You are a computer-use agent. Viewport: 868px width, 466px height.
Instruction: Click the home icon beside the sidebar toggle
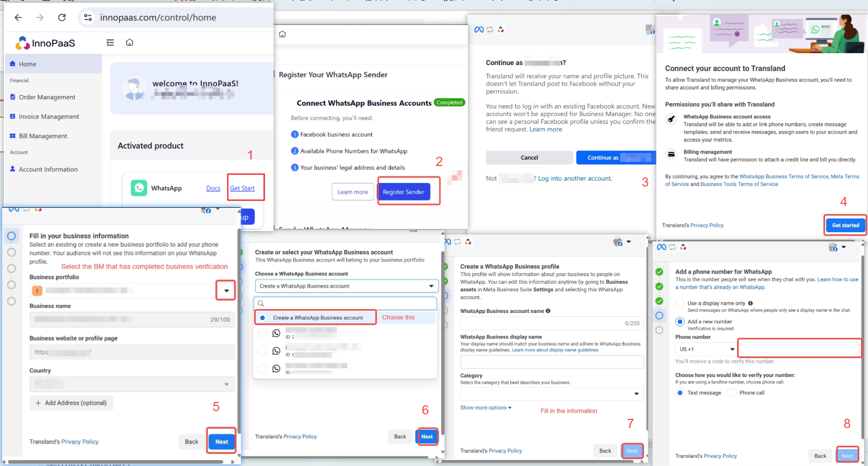(x=130, y=42)
